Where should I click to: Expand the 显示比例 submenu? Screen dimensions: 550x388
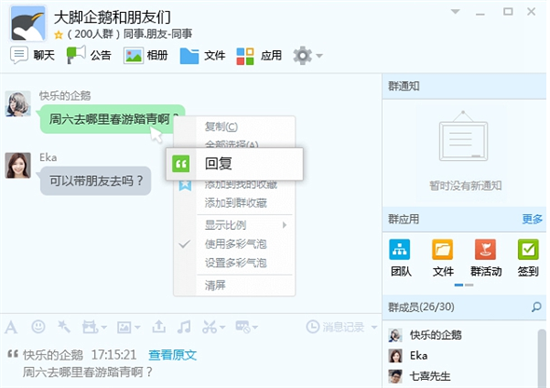click(x=246, y=225)
